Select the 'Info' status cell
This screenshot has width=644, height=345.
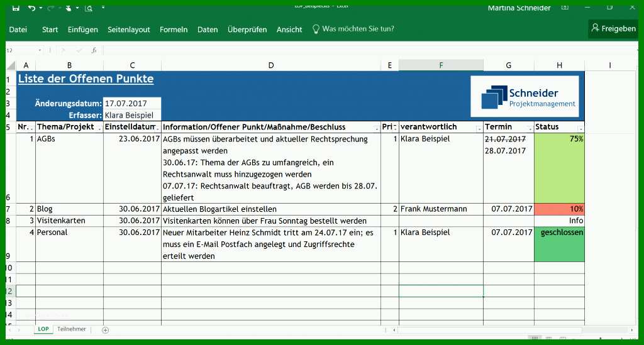(x=559, y=221)
